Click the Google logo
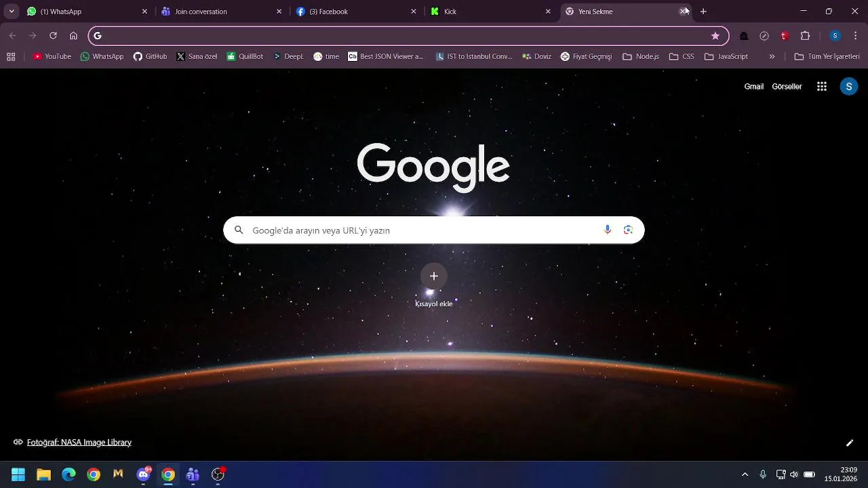 (x=433, y=167)
